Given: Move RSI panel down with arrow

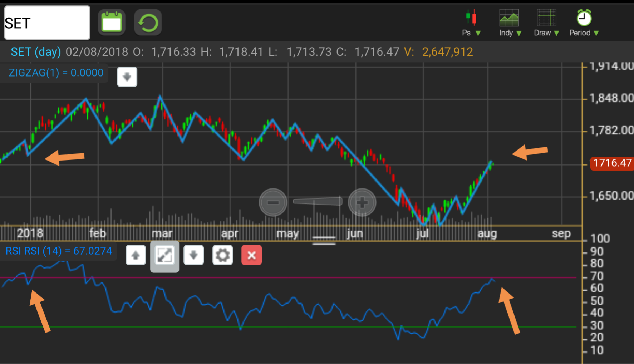Looking at the screenshot, I should (x=193, y=255).
